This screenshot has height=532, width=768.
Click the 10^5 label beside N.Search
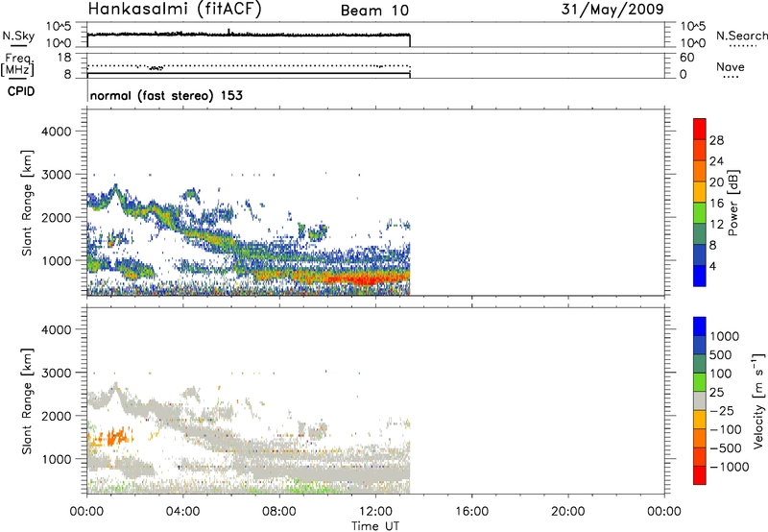tap(693, 26)
